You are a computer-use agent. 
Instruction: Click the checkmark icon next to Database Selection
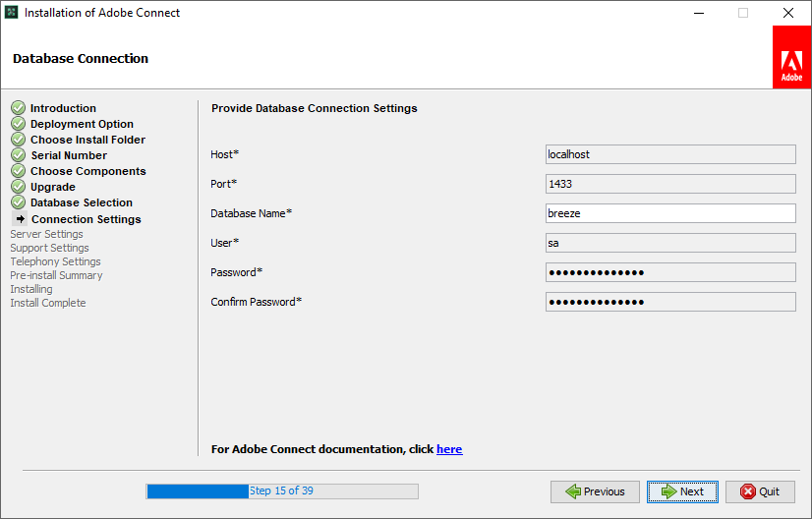pos(18,202)
